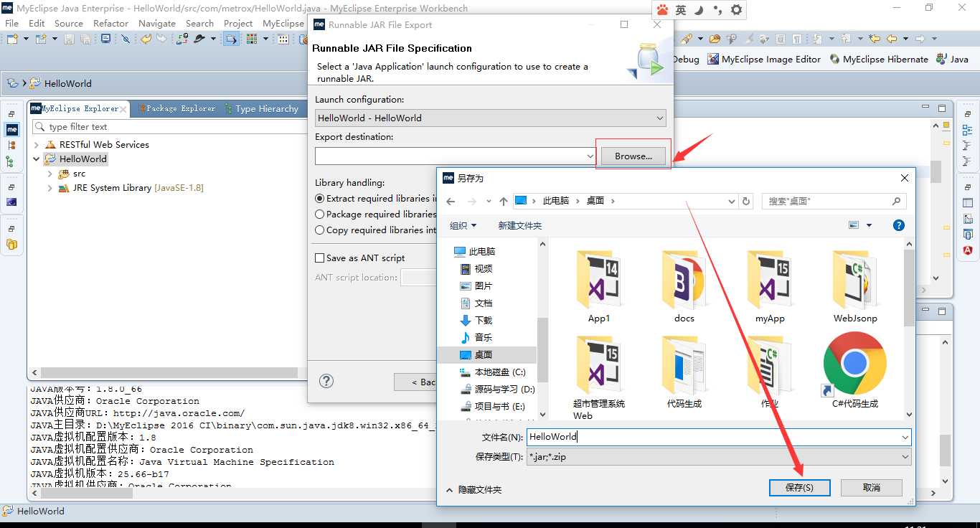Open the Export destination dropdown arrow
Screen dimensions: 980x528
pyautogui.click(x=590, y=156)
